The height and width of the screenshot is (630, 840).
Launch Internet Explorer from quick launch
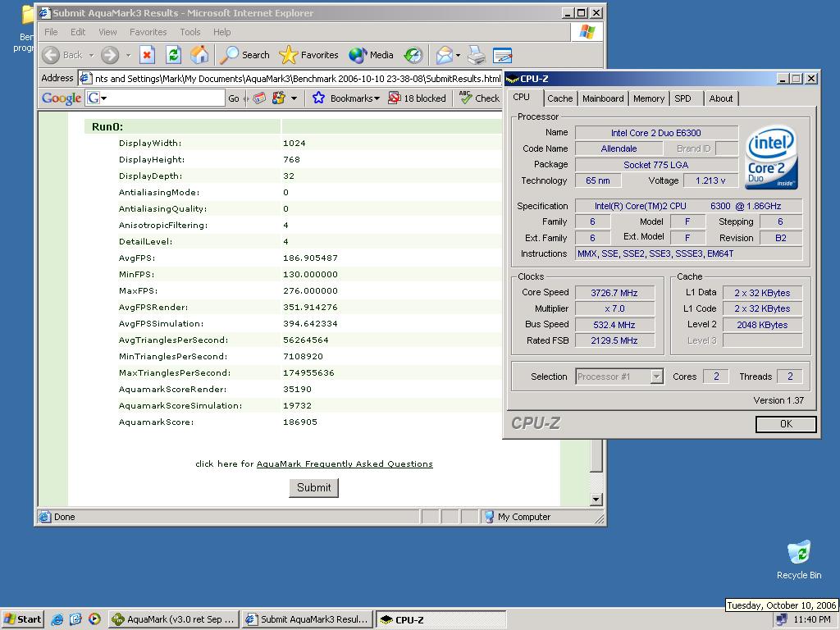[x=57, y=619]
